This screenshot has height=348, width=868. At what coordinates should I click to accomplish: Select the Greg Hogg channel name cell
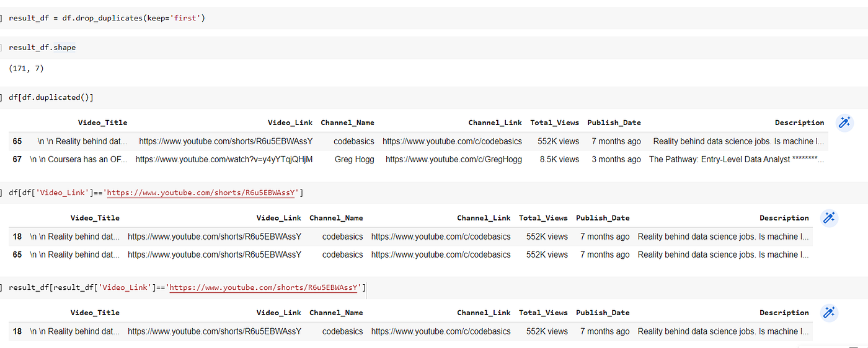(x=354, y=159)
